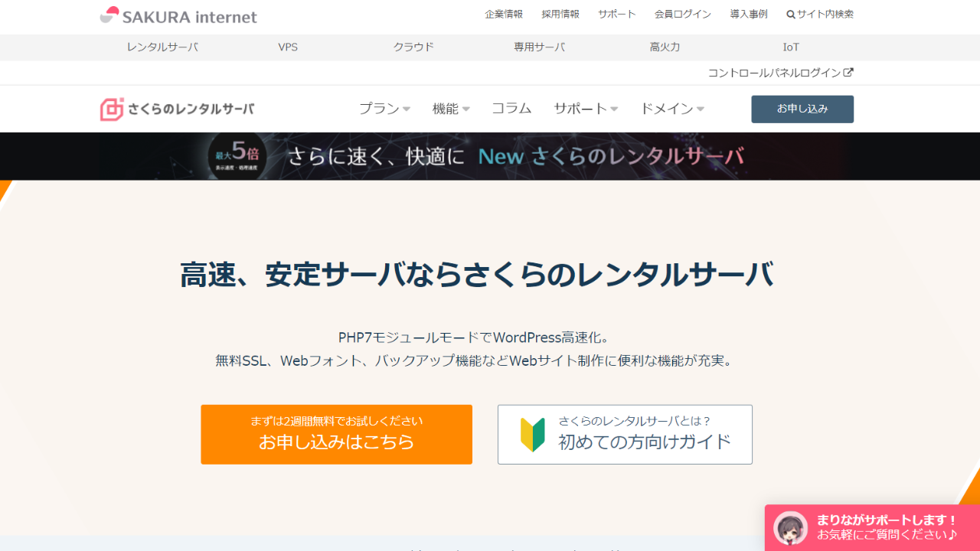Image resolution: width=980 pixels, height=551 pixels.
Task: Go to サポート in top header
Action: [617, 15]
